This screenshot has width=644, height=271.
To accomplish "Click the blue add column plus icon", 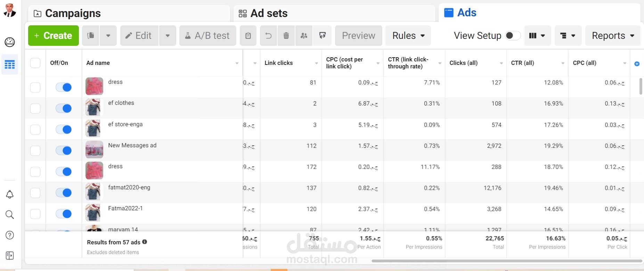I will pyautogui.click(x=637, y=64).
